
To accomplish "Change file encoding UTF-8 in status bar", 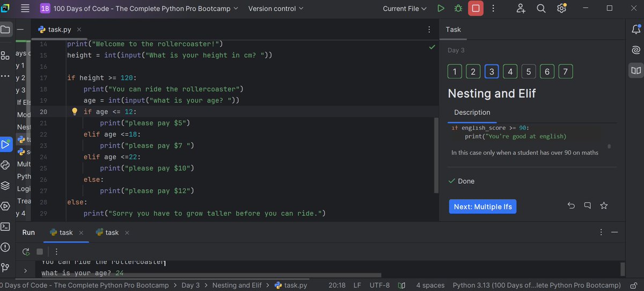I will tap(380, 285).
